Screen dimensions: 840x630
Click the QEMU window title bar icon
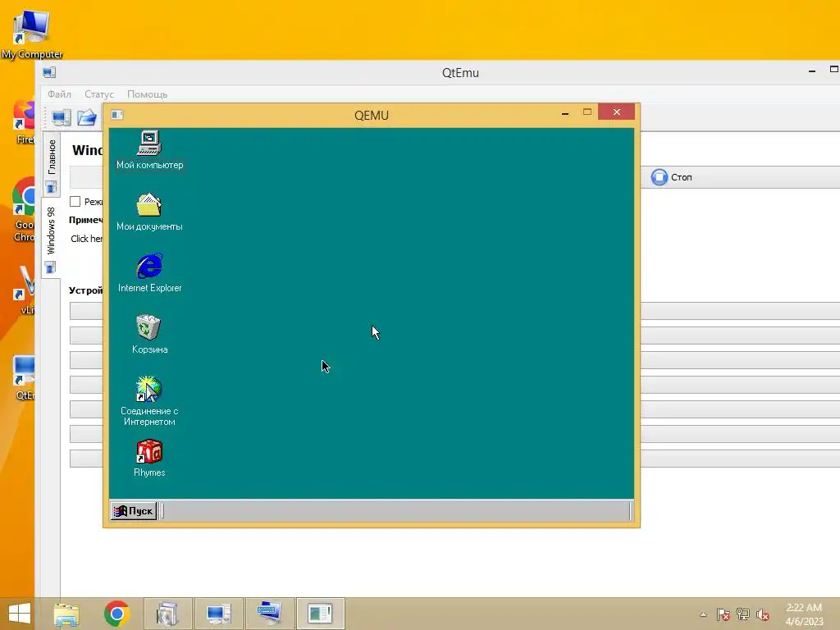coord(116,115)
